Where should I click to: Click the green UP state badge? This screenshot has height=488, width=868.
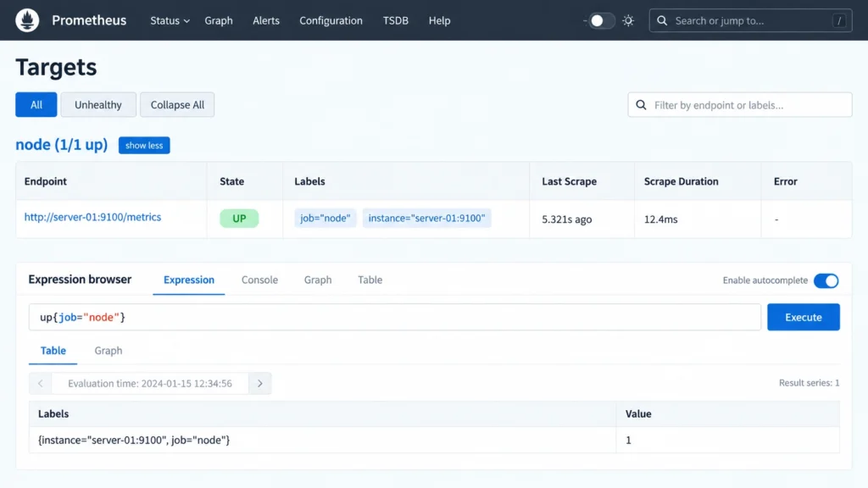(x=239, y=219)
